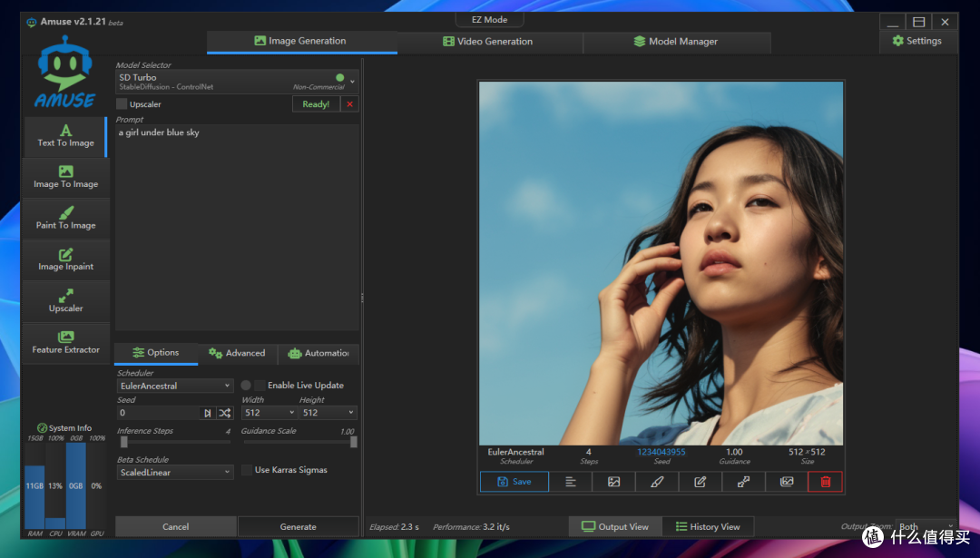Click the EZ Mode button
This screenshot has width=980, height=558.
(x=489, y=20)
